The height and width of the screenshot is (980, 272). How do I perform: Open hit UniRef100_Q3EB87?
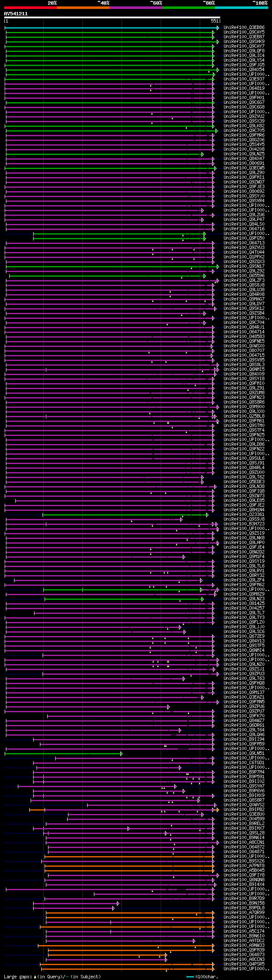[244, 37]
